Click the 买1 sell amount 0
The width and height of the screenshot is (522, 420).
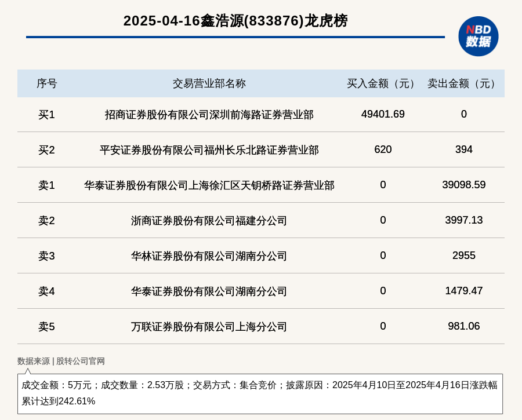pos(464,114)
